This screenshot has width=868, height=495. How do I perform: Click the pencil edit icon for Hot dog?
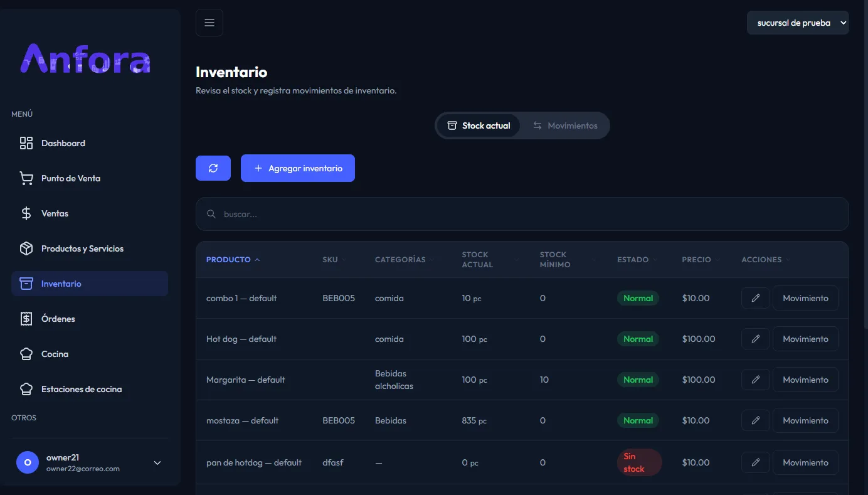click(x=756, y=339)
